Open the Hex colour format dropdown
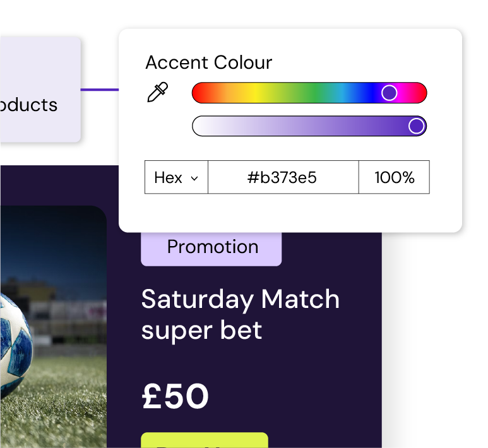The image size is (488, 448). (176, 177)
